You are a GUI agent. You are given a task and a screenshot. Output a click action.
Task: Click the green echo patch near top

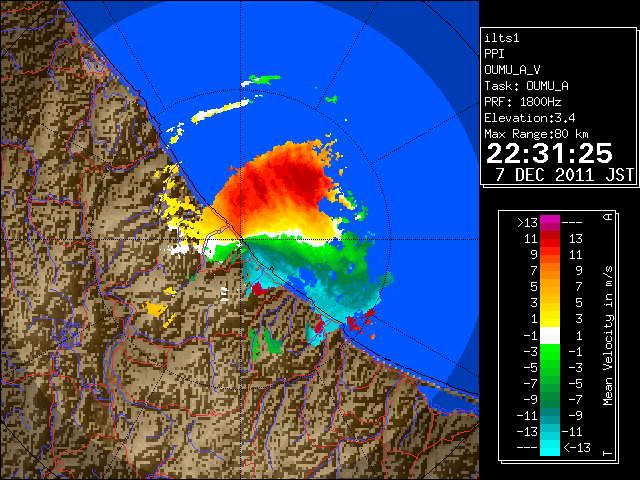(x=265, y=78)
